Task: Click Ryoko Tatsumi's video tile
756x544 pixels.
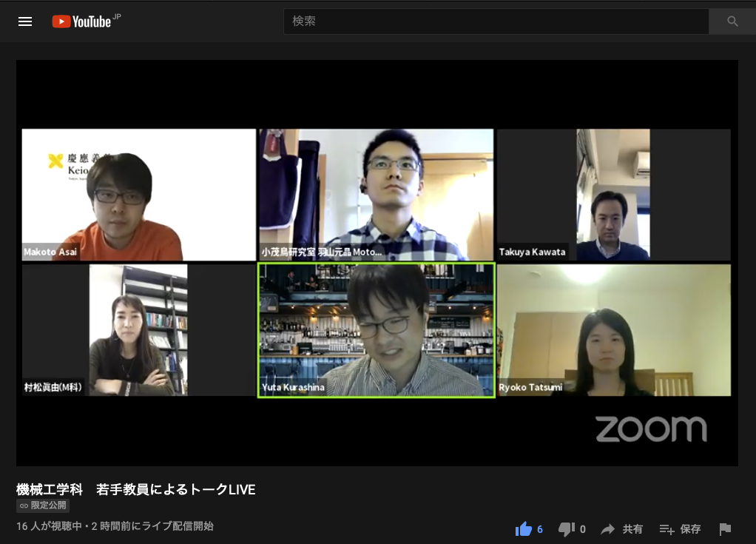Action: tap(613, 330)
